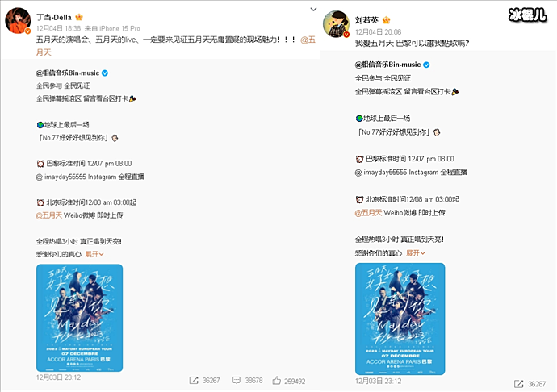
Task: Click the crown badge next to 丁当-Della
Action: tap(79, 17)
